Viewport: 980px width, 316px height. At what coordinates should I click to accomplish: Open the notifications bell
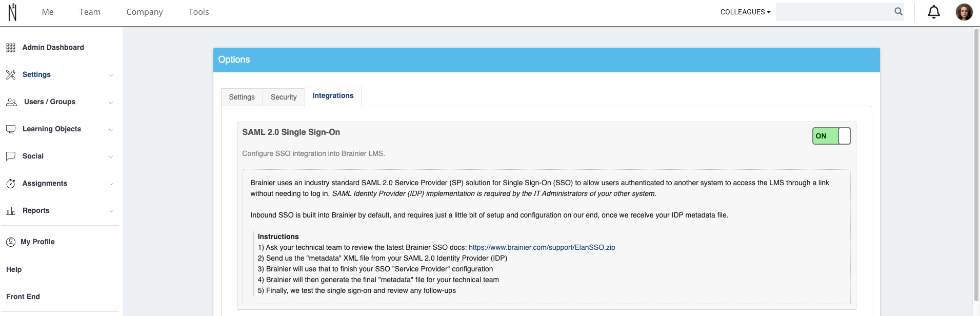click(x=934, y=12)
